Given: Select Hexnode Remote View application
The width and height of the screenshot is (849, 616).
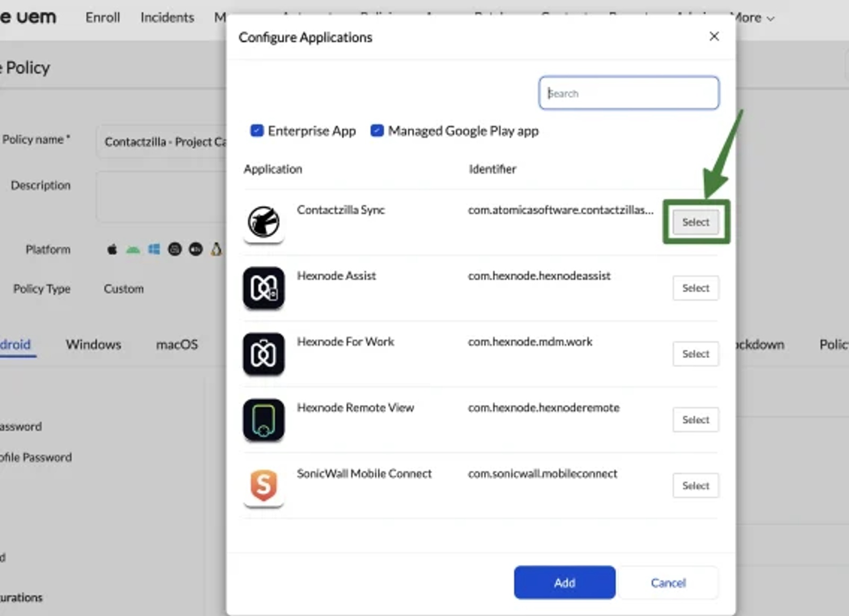Looking at the screenshot, I should click(696, 420).
